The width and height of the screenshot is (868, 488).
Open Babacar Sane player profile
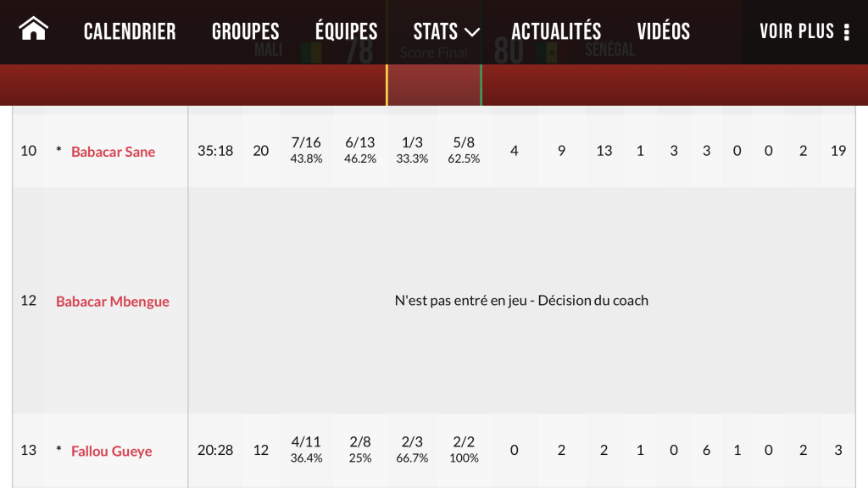(x=113, y=152)
